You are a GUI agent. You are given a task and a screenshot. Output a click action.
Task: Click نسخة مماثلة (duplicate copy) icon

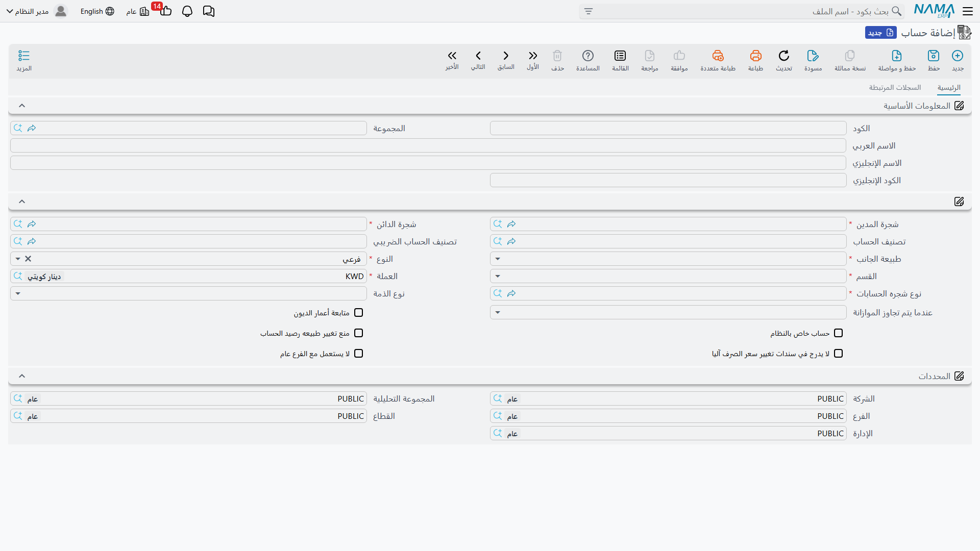(850, 56)
